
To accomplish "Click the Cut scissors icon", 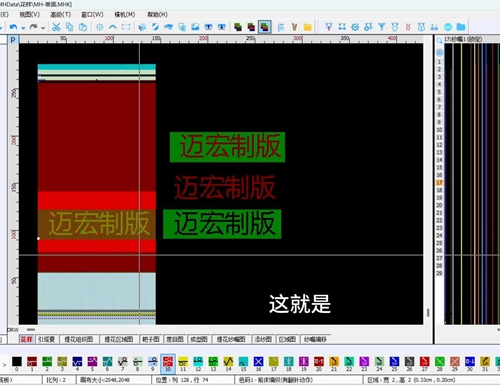I will [56, 27].
